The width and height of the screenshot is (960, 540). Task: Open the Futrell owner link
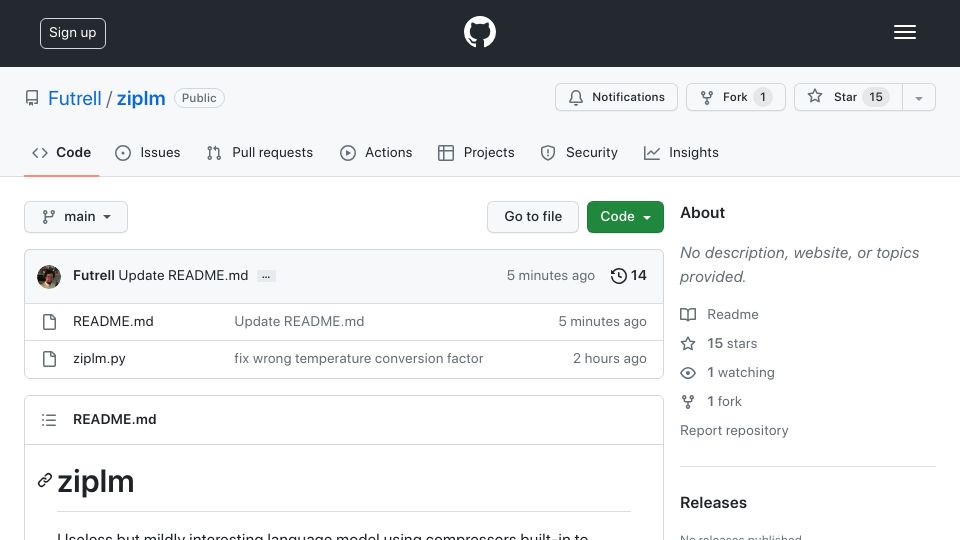[x=75, y=98]
